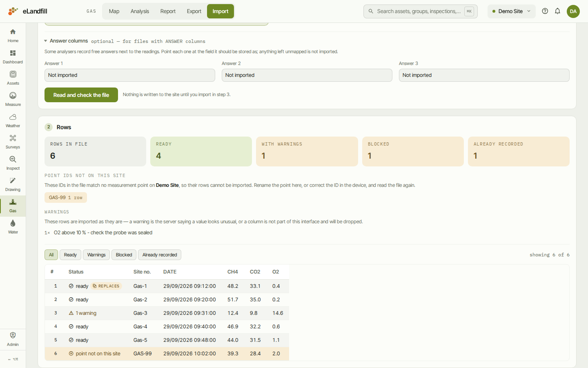Open the Weather section

pos(13,121)
